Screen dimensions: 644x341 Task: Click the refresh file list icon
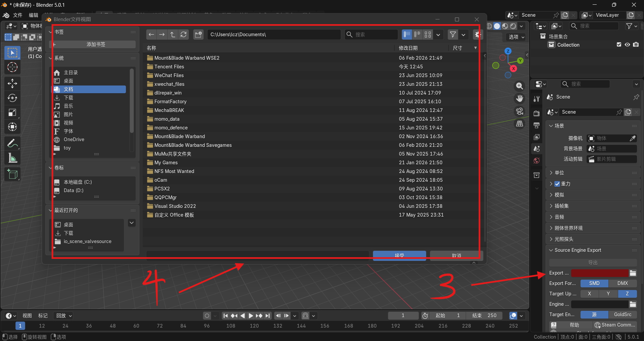(183, 35)
